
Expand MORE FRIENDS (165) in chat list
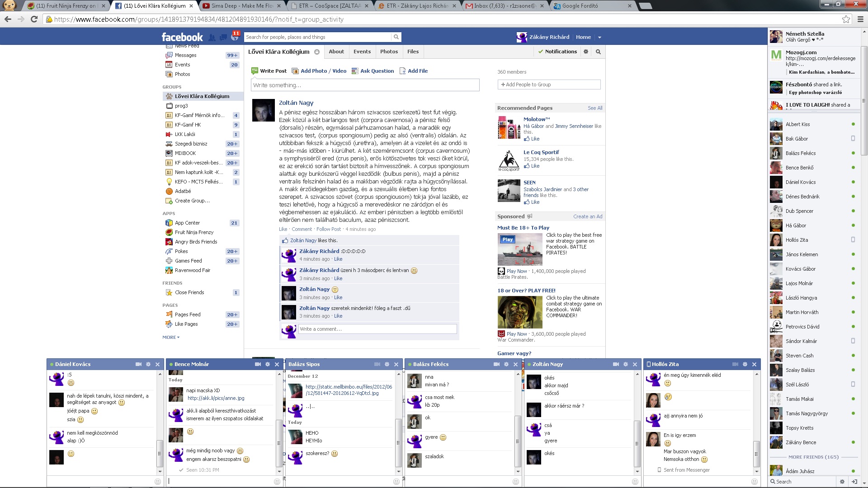click(813, 457)
